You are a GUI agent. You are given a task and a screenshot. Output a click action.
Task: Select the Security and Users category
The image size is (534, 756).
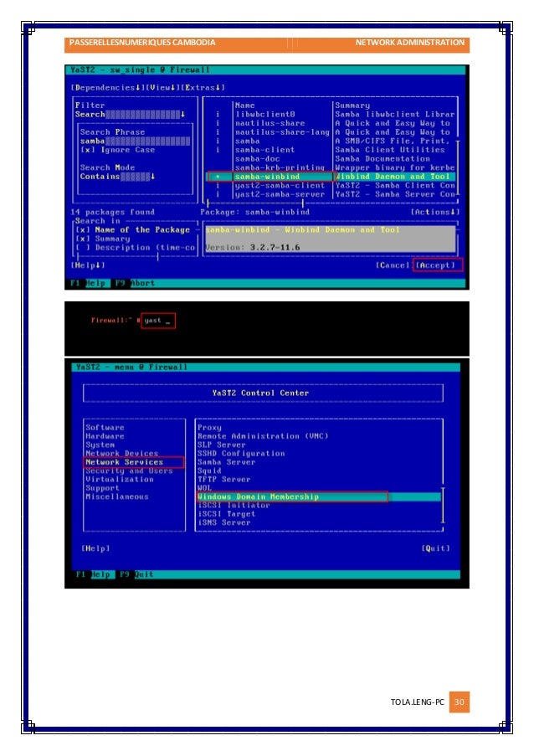pos(129,471)
